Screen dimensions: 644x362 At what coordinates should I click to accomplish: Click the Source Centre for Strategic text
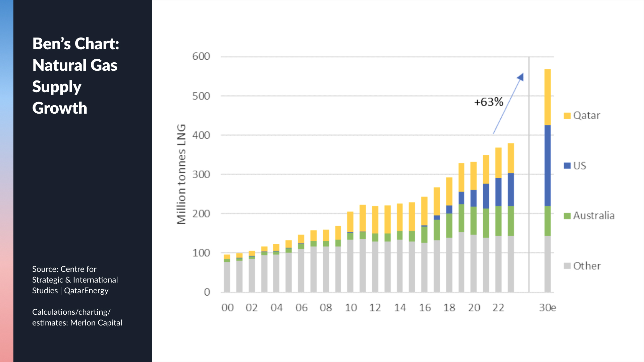pos(75,280)
